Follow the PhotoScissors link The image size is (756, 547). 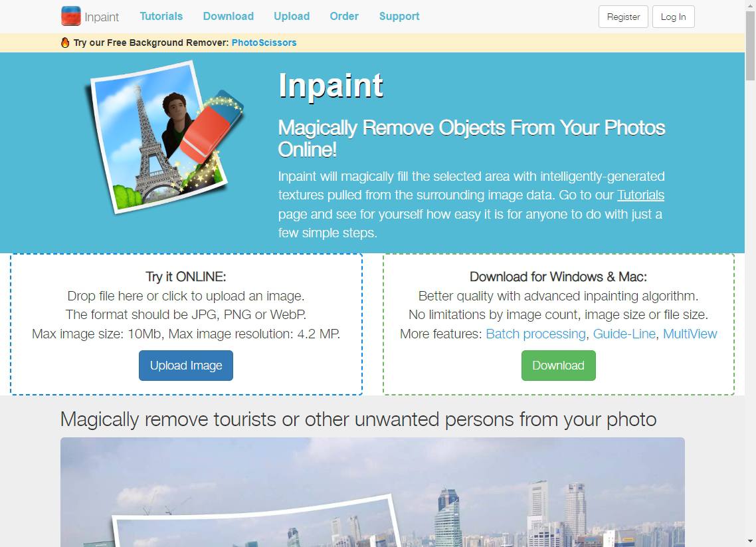point(264,43)
